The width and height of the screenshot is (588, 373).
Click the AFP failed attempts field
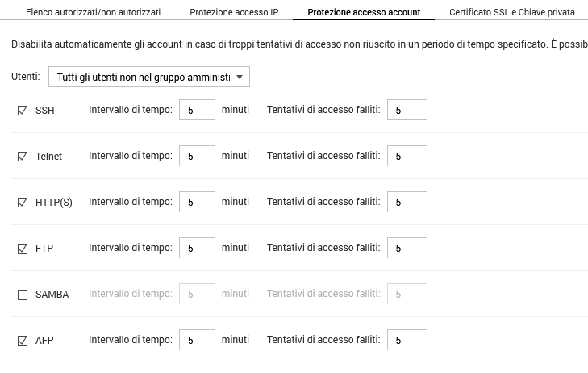coord(407,341)
